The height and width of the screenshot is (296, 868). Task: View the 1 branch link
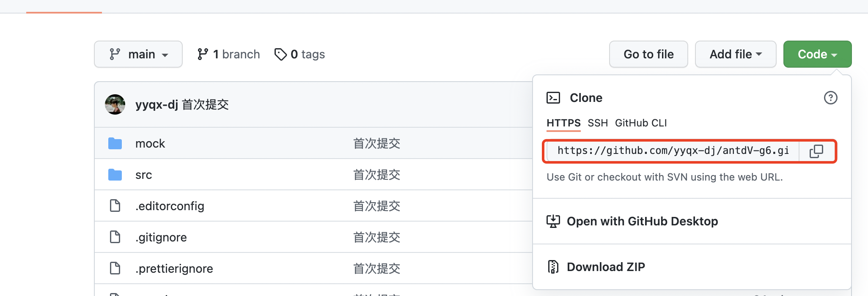click(228, 54)
